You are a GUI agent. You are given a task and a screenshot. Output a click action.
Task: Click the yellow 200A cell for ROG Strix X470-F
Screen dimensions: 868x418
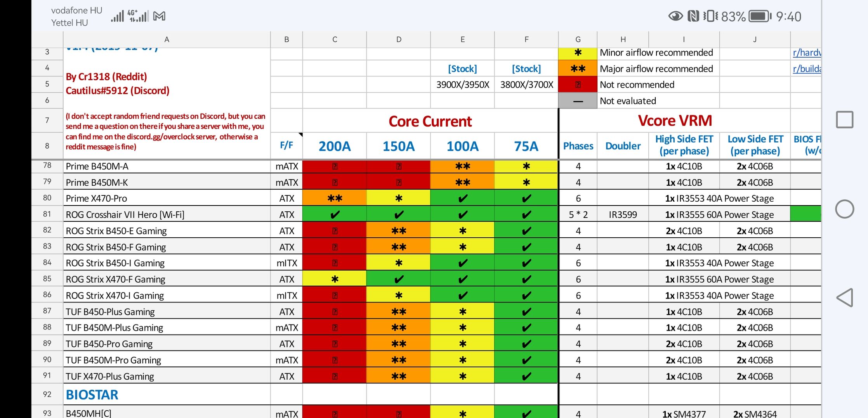coord(335,279)
